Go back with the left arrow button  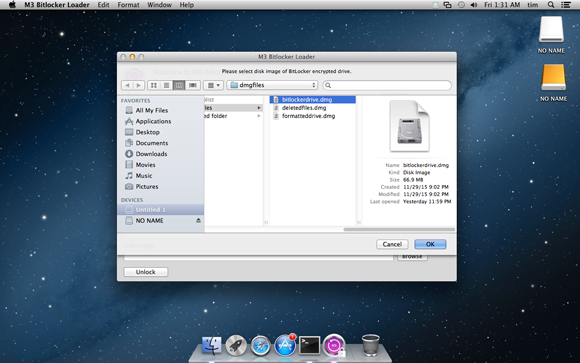[x=127, y=85]
